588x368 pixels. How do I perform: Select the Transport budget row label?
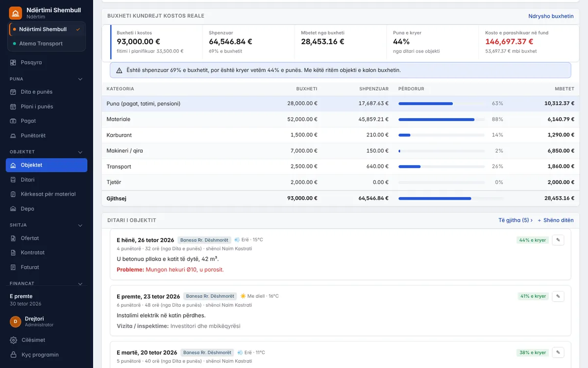coord(119,167)
